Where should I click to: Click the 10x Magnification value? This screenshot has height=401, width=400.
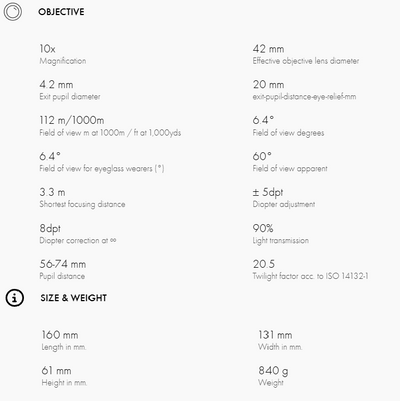point(47,49)
